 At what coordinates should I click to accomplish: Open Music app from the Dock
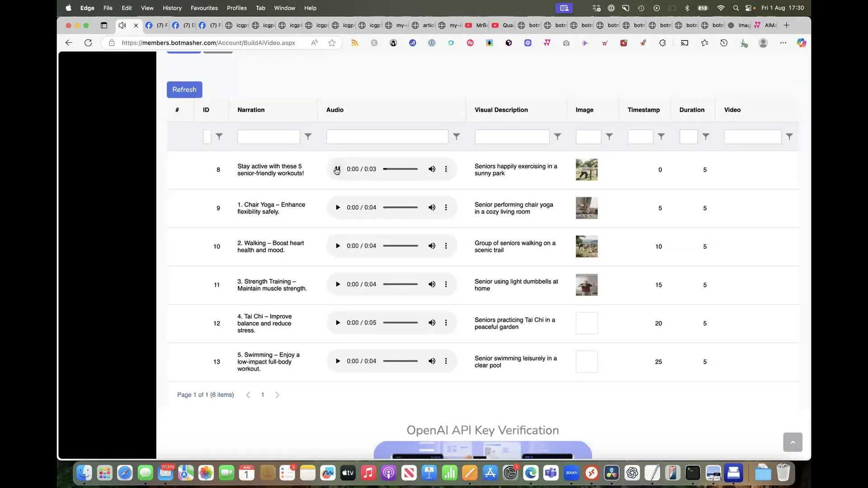pyautogui.click(x=368, y=473)
